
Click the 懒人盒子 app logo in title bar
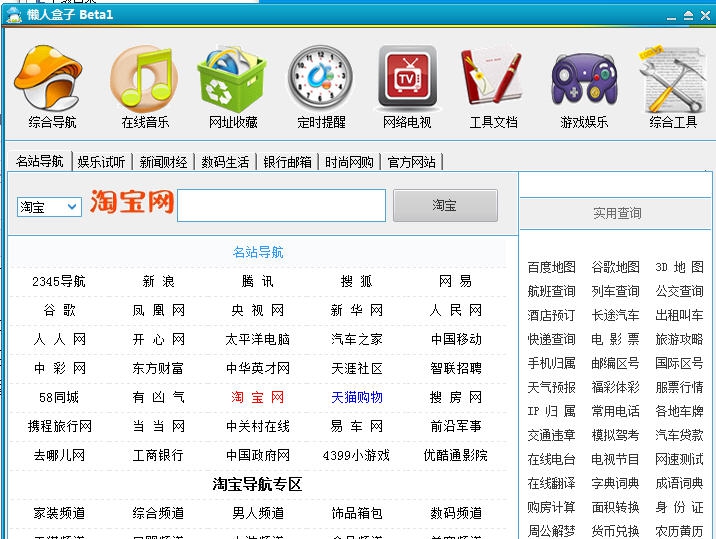[x=14, y=14]
